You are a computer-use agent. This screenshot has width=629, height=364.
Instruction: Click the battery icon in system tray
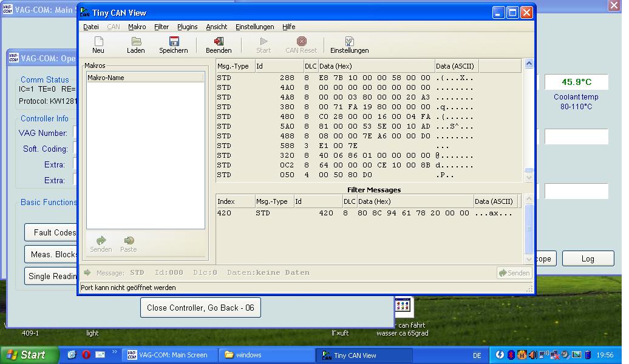[588, 355]
